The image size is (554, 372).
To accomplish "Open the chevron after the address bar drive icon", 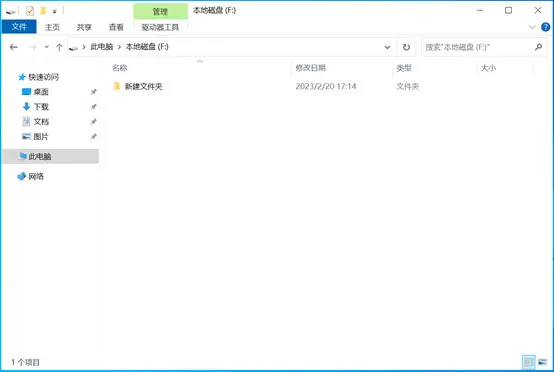I will click(84, 47).
